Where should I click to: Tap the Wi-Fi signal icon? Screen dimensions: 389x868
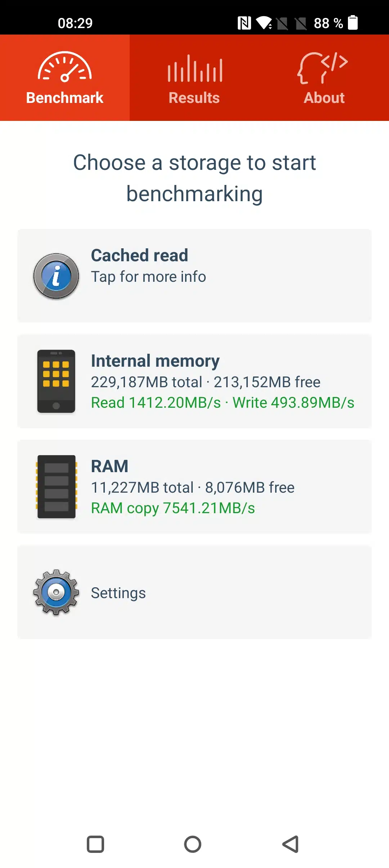[264, 23]
